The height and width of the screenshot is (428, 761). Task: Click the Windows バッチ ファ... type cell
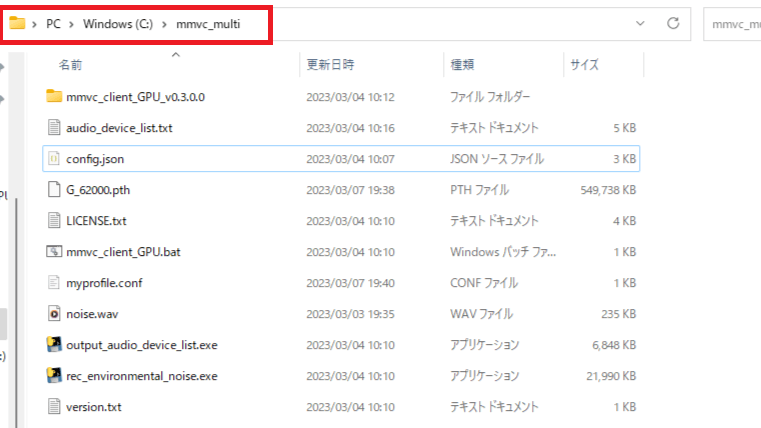coord(503,252)
